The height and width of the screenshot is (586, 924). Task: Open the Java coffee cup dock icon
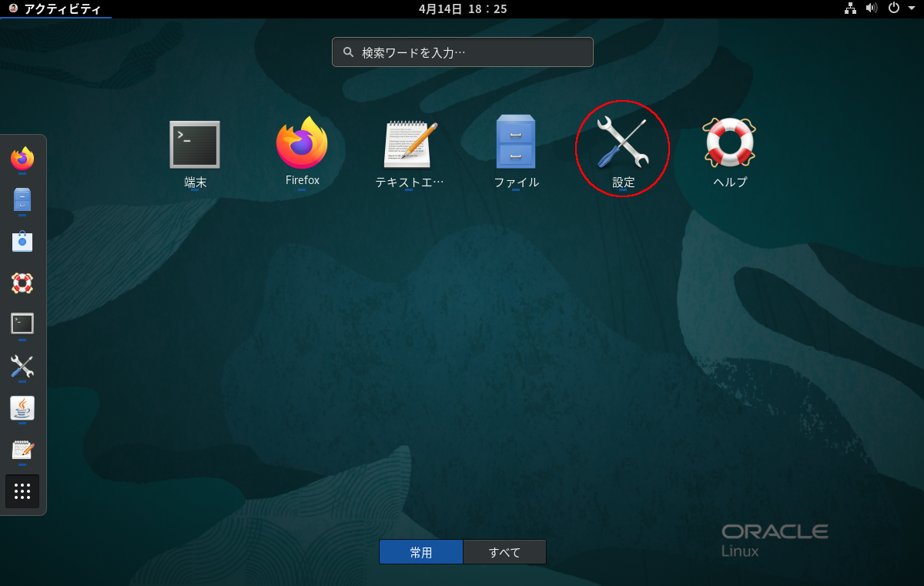[x=22, y=407]
